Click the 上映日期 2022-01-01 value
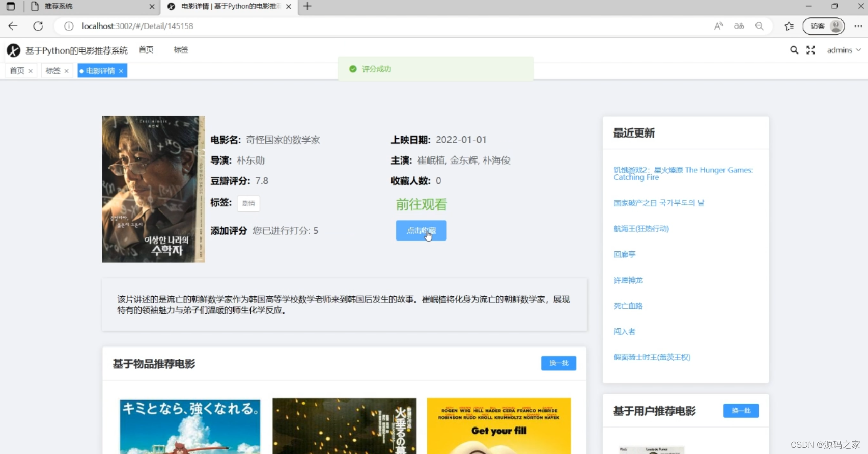868x454 pixels. click(x=461, y=140)
